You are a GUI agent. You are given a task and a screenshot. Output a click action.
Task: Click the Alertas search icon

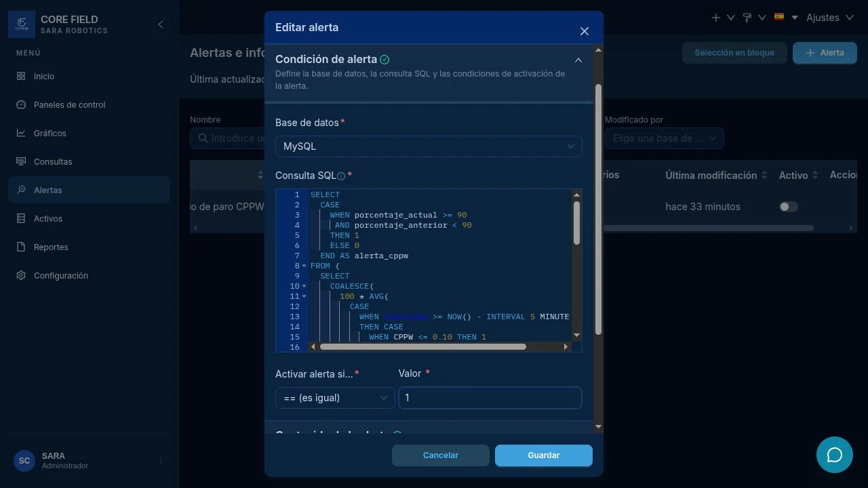click(21, 190)
